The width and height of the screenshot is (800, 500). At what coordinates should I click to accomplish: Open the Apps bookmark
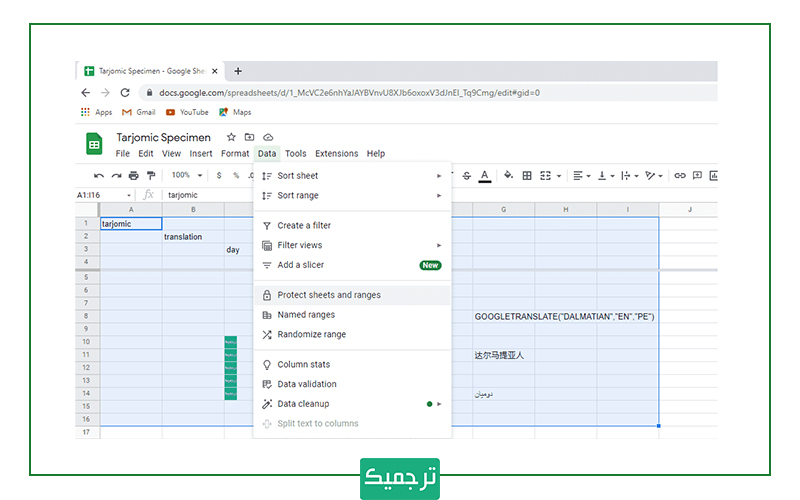pyautogui.click(x=96, y=112)
